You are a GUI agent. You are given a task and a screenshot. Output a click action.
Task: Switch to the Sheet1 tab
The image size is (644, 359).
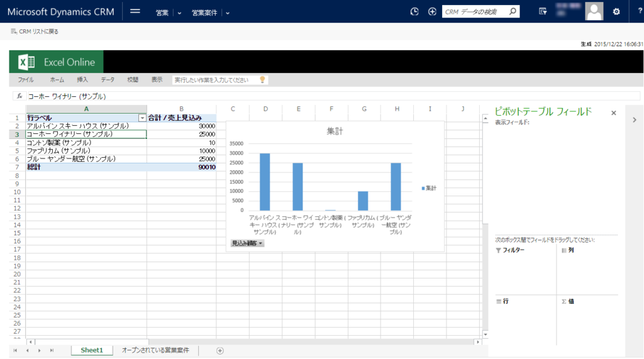pyautogui.click(x=92, y=350)
